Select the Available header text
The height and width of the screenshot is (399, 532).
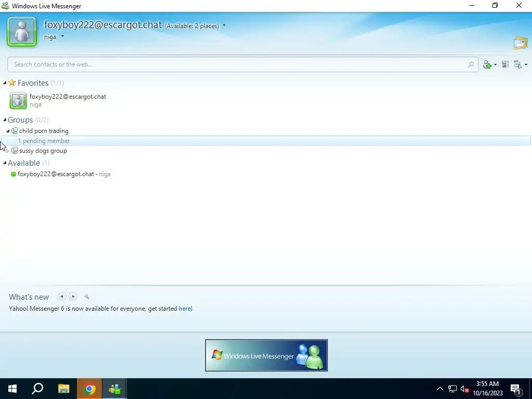pyautogui.click(x=24, y=163)
